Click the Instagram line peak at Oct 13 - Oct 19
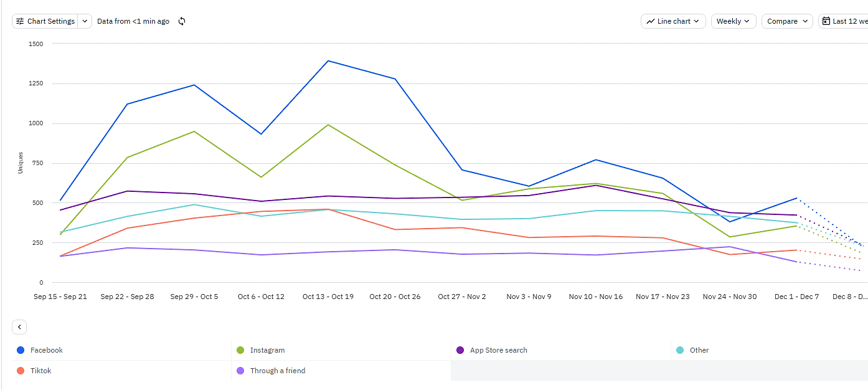 328,125
